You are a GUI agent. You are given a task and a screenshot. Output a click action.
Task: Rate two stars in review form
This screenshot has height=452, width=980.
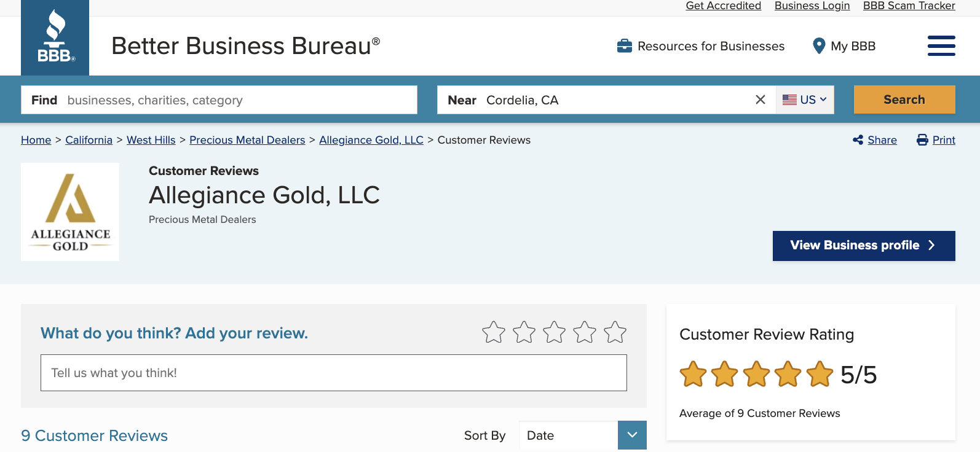click(524, 332)
